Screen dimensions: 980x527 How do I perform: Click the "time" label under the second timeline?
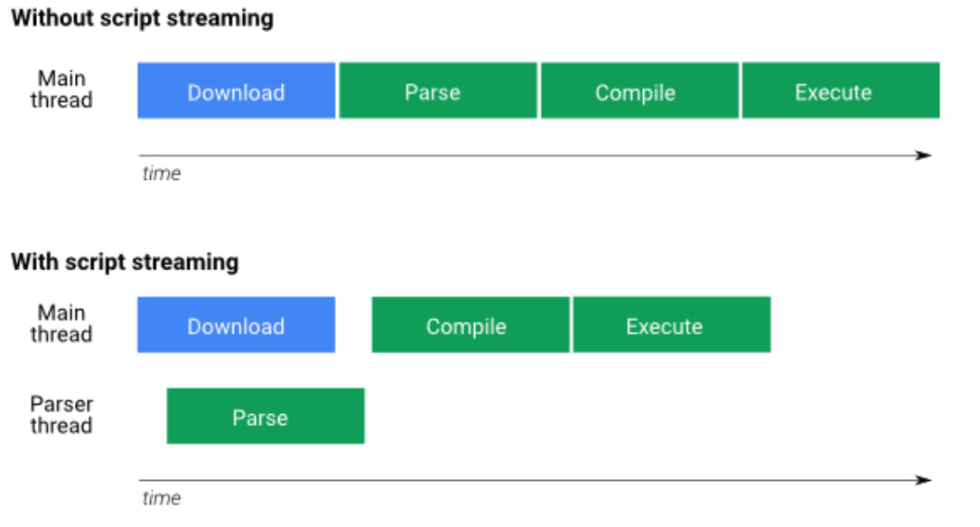[161, 498]
